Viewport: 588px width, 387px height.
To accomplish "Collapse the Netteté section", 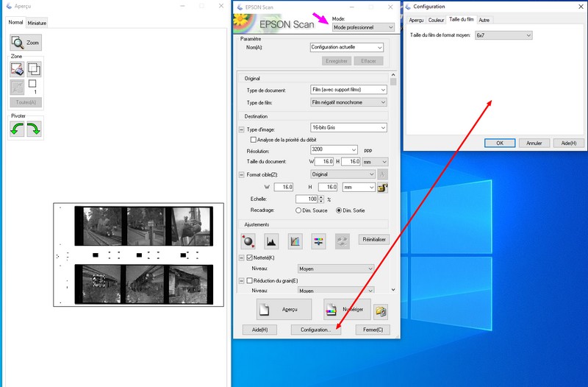I will 242,258.
